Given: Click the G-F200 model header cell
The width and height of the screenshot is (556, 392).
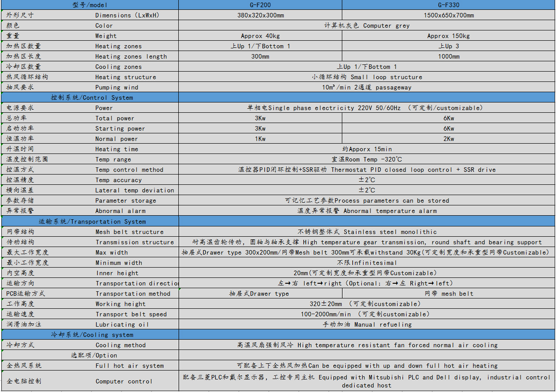Looking at the screenshot, I should pyautogui.click(x=260, y=5).
